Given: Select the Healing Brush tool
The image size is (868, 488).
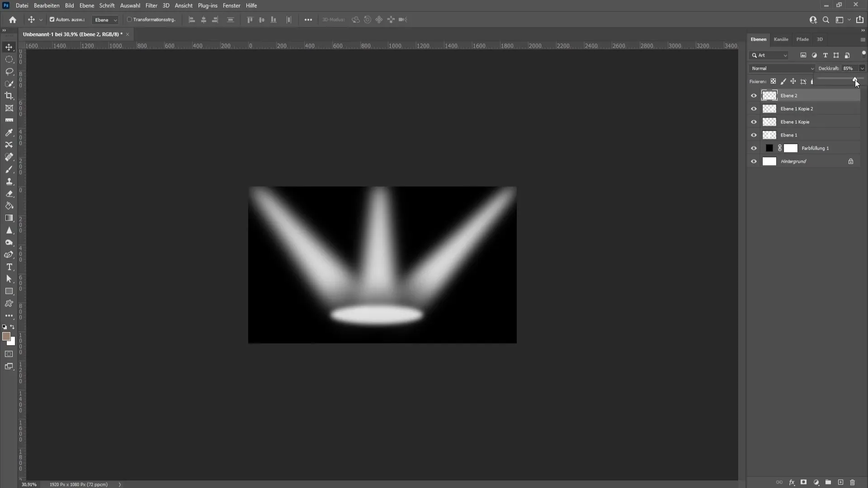Looking at the screenshot, I should 9,156.
